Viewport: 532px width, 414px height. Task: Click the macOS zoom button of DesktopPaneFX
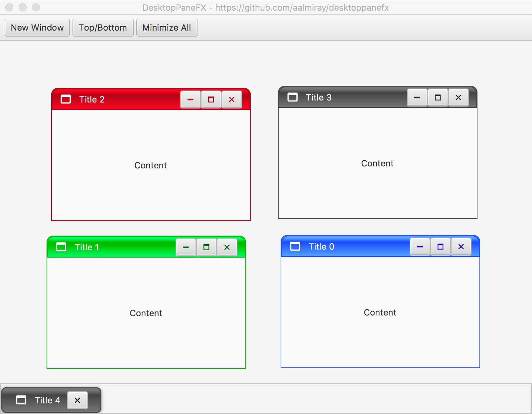[x=36, y=7]
